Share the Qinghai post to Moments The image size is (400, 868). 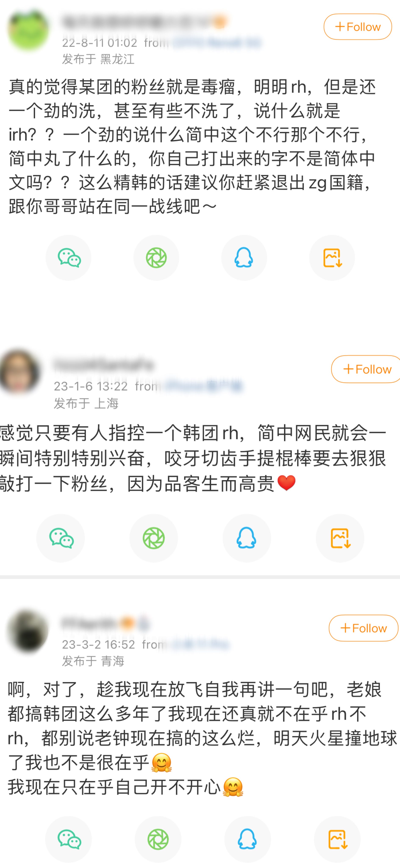tap(158, 839)
